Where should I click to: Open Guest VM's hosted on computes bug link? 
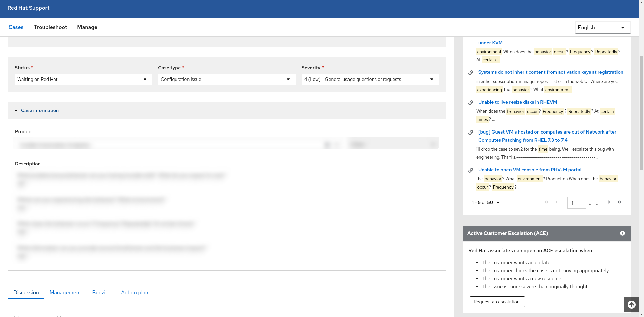click(x=547, y=136)
